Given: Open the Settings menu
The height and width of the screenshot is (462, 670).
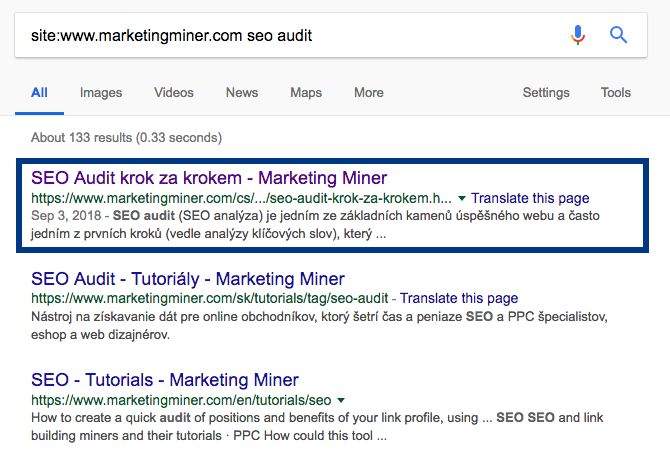Looking at the screenshot, I should [546, 93].
